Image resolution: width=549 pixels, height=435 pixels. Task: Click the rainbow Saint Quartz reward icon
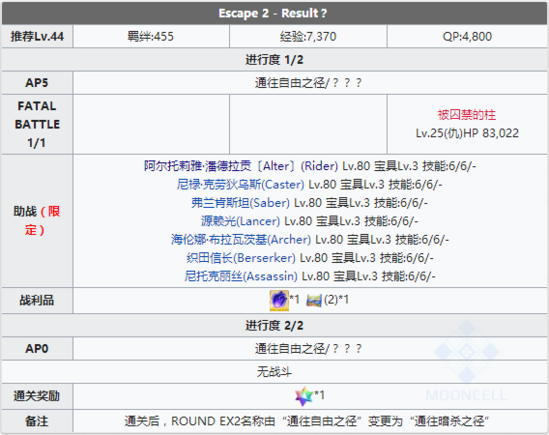click(304, 396)
